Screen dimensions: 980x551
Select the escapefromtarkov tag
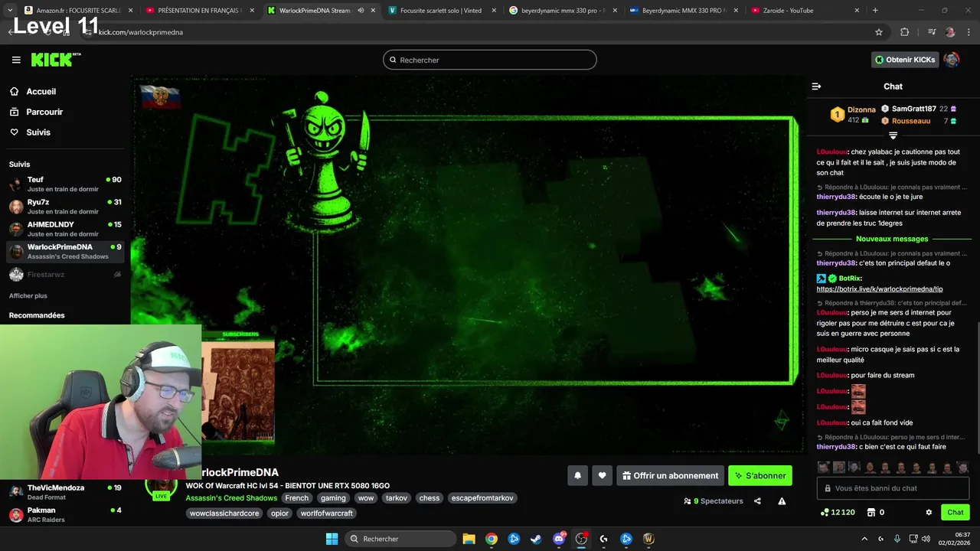pos(482,498)
